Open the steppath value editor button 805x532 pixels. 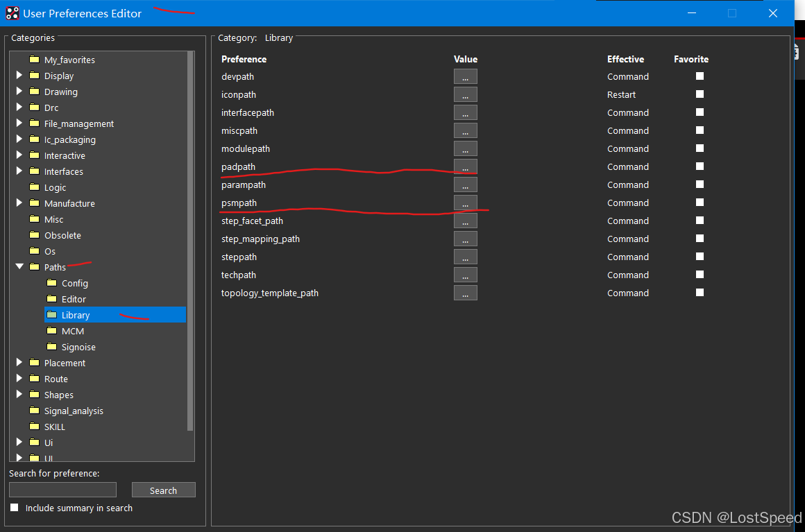click(x=465, y=257)
